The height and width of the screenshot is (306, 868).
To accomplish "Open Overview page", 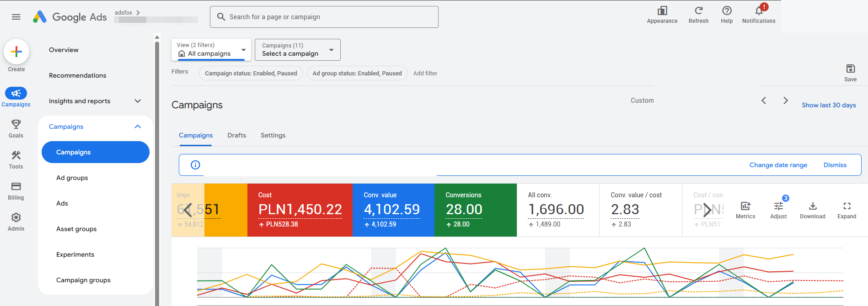I will pyautogui.click(x=64, y=50).
